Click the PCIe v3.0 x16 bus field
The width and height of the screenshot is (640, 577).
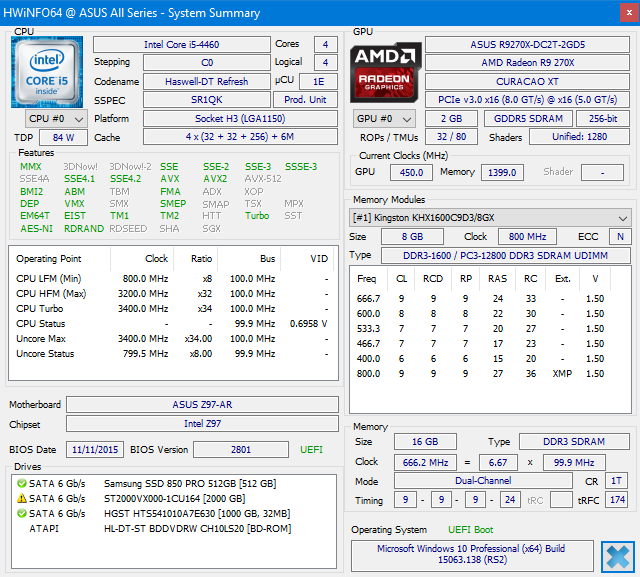coord(527,100)
